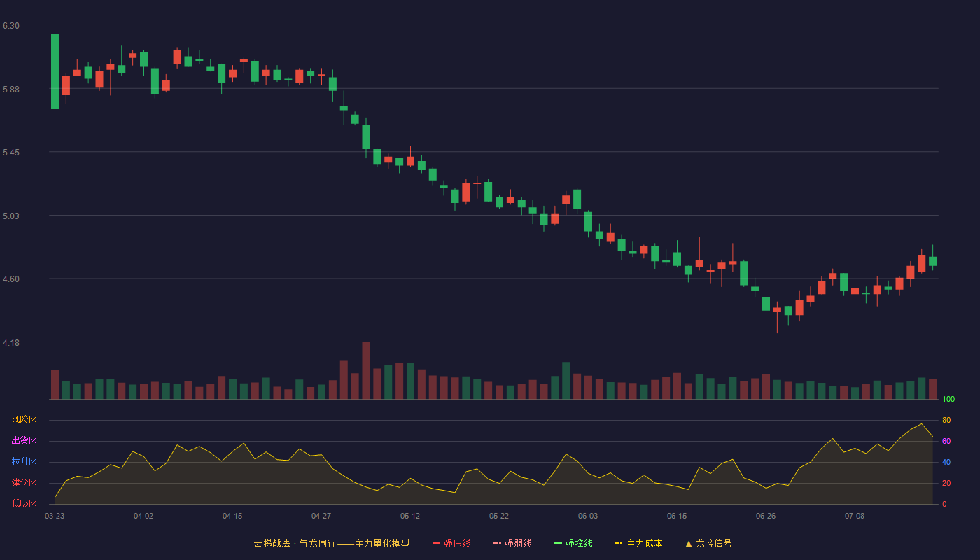980x560 pixels.
Task: Click the 4.18 price axis label
Action: (11, 342)
